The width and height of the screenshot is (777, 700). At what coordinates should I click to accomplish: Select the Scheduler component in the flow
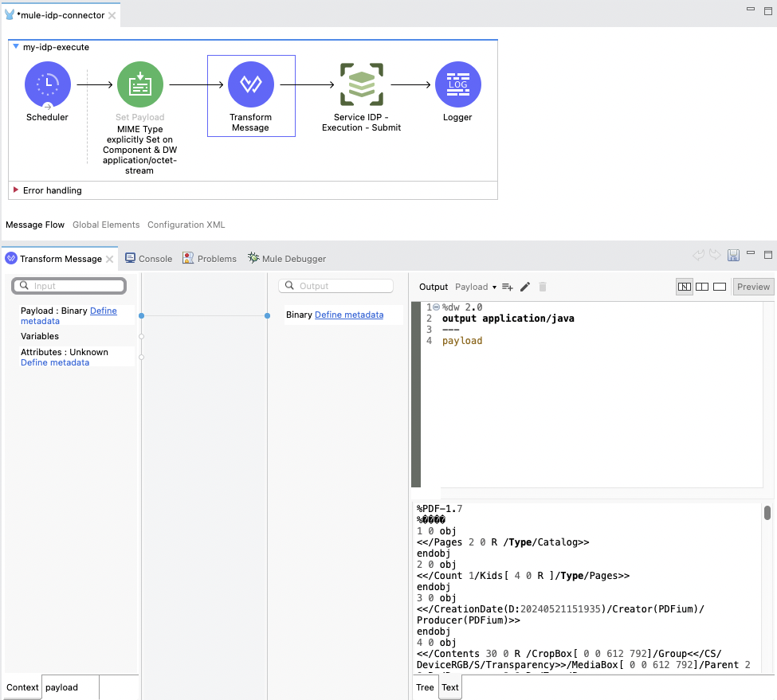[48, 84]
